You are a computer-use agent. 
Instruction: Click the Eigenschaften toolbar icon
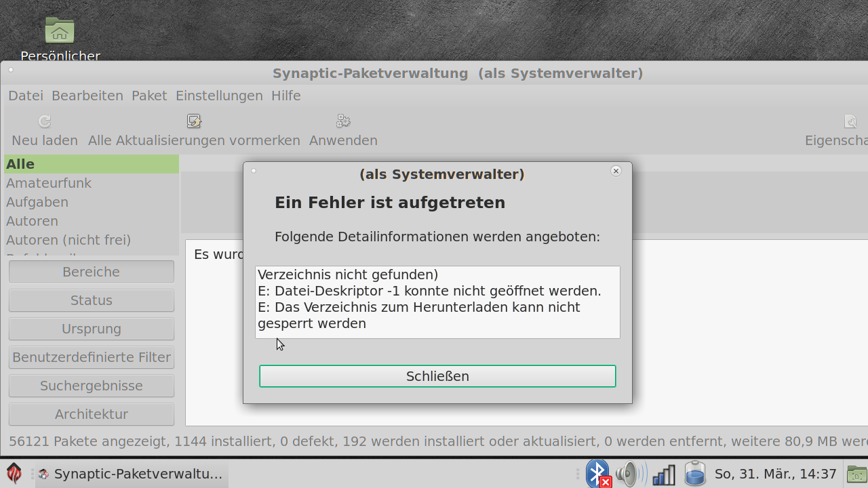pos(850,121)
